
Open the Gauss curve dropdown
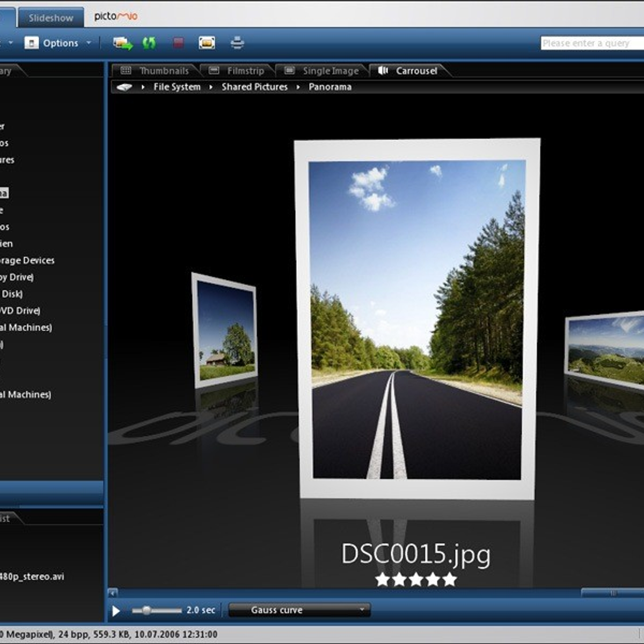pyautogui.click(x=299, y=610)
